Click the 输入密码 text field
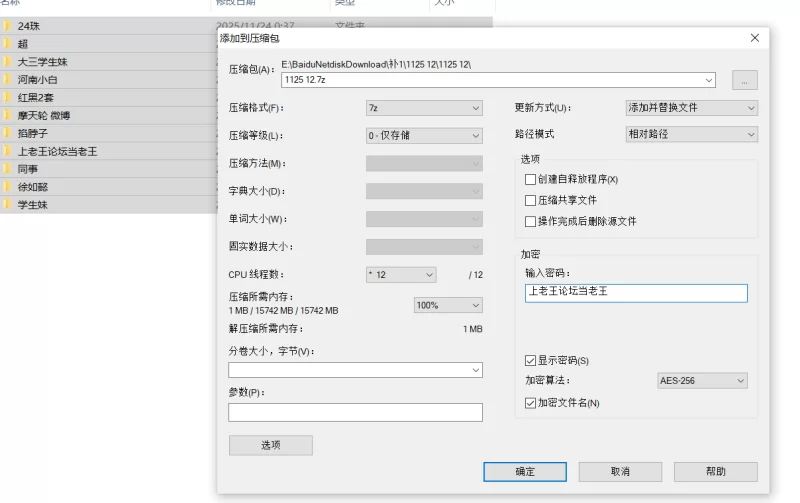 coord(635,292)
